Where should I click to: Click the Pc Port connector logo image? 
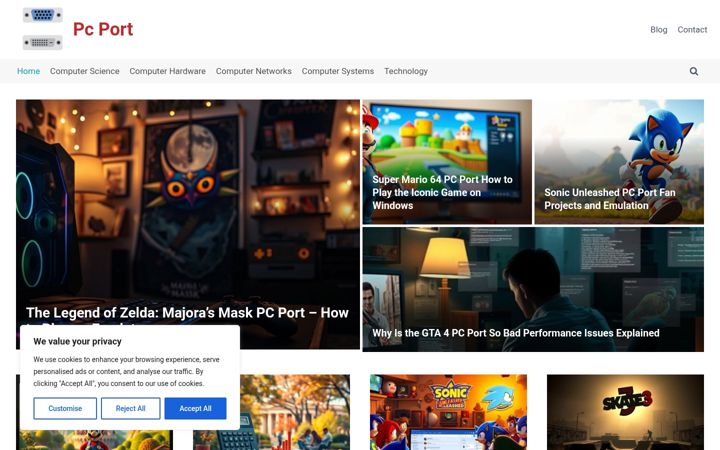coord(43,28)
